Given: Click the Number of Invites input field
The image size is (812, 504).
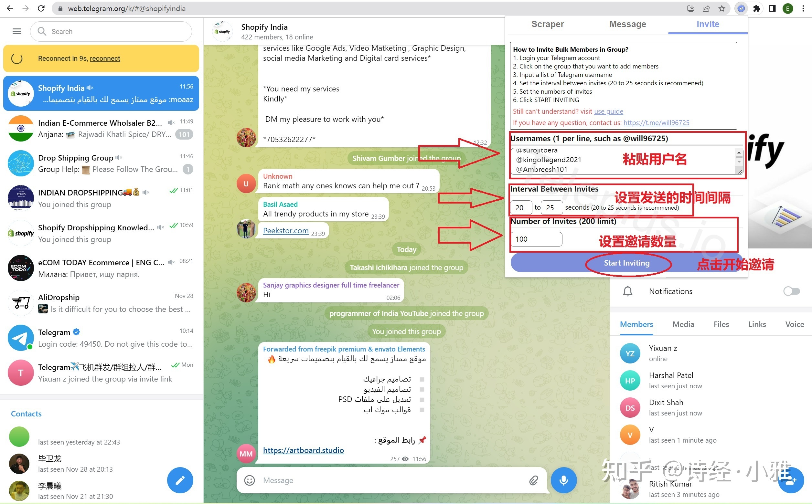Looking at the screenshot, I should tap(536, 239).
